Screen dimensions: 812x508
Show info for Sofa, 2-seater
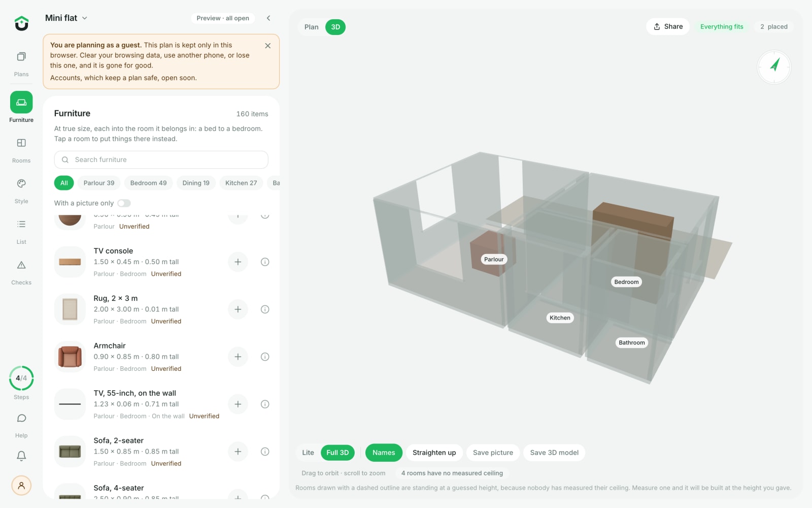(265, 452)
